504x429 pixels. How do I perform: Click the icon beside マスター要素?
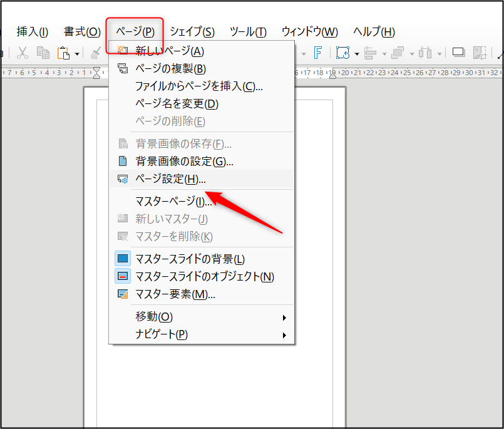point(123,294)
